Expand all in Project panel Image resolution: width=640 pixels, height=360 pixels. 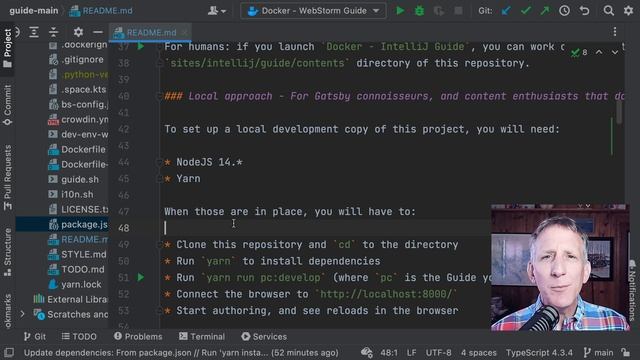click(34, 32)
